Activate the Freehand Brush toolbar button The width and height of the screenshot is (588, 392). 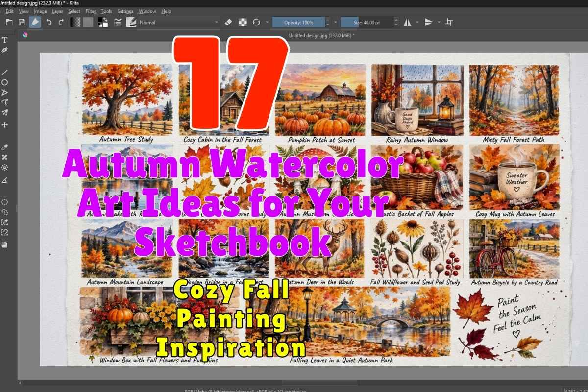tap(35, 22)
